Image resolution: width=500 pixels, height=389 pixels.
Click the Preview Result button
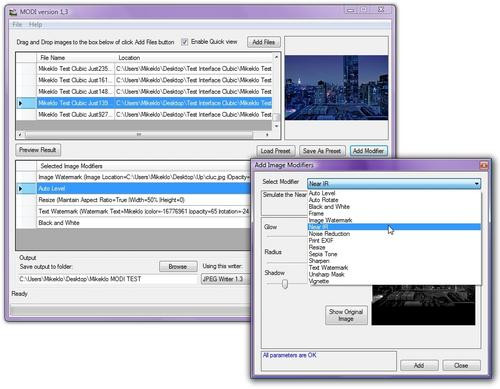click(38, 150)
